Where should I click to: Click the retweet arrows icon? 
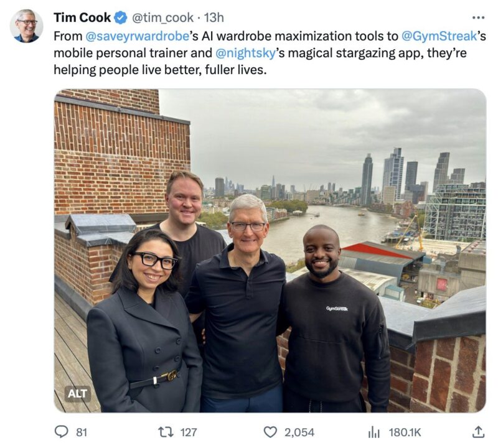(x=166, y=432)
